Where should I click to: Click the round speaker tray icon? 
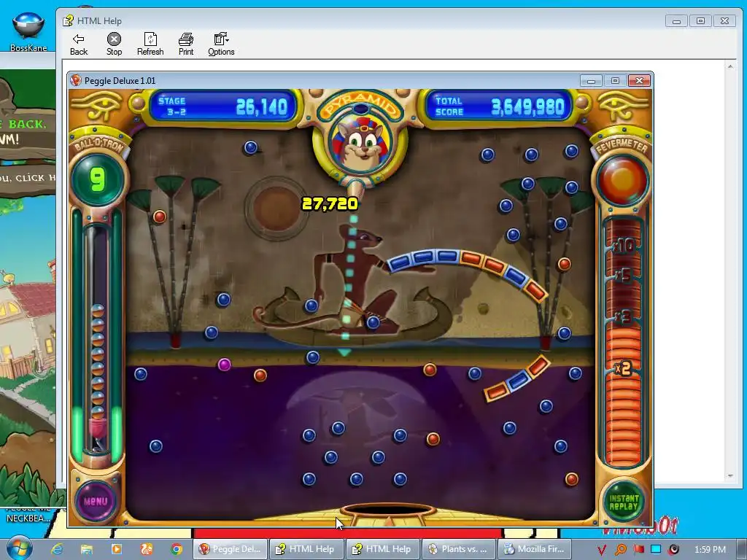coord(673,550)
